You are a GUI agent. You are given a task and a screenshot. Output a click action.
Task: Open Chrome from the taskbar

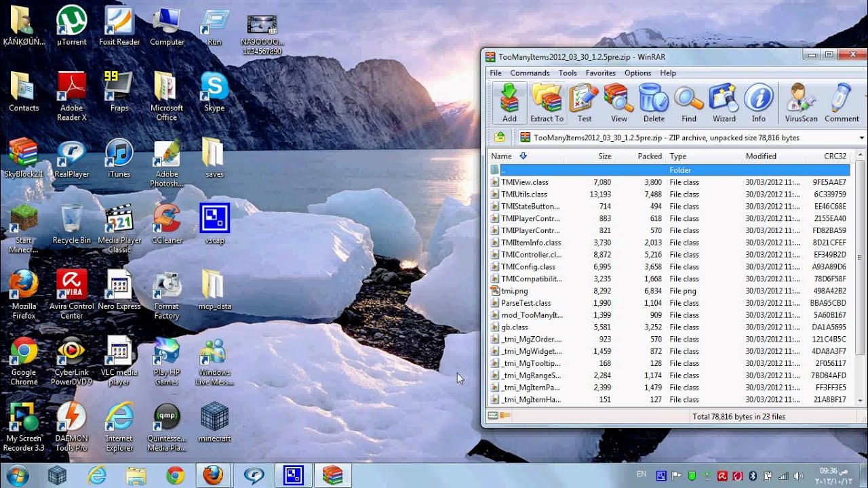tap(176, 476)
